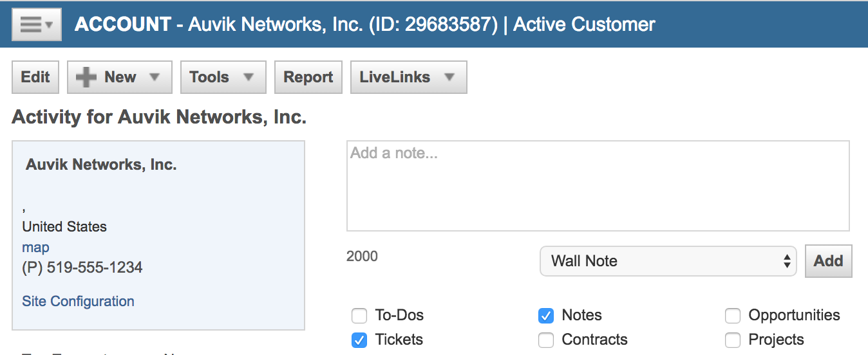Click the small arrow beside the hamburger icon
The image size is (868, 355).
click(x=49, y=26)
